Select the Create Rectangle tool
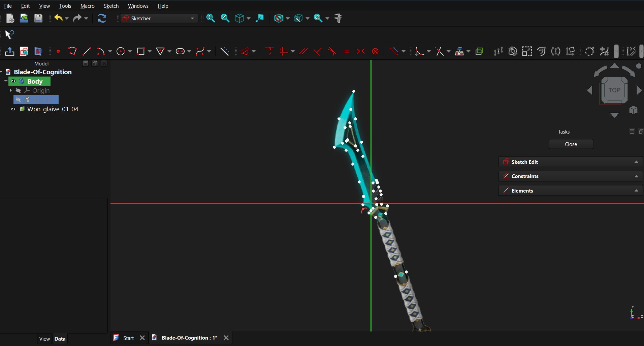Screen dimensions: 644x346 point(141,51)
